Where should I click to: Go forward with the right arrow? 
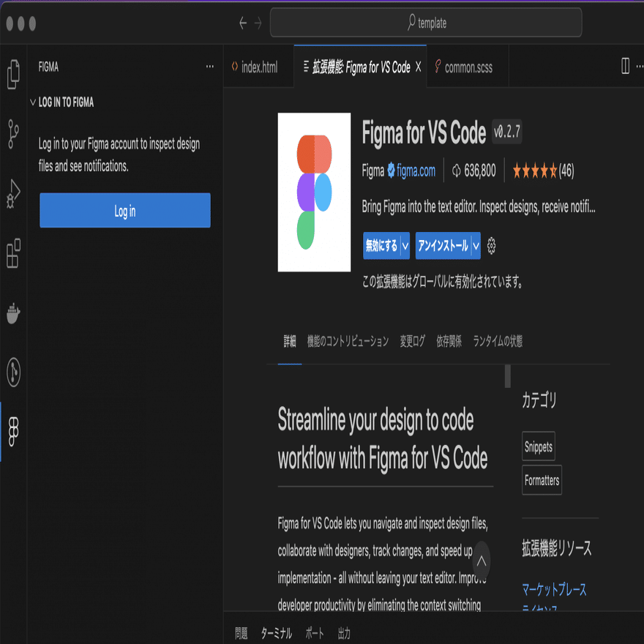pyautogui.click(x=258, y=23)
